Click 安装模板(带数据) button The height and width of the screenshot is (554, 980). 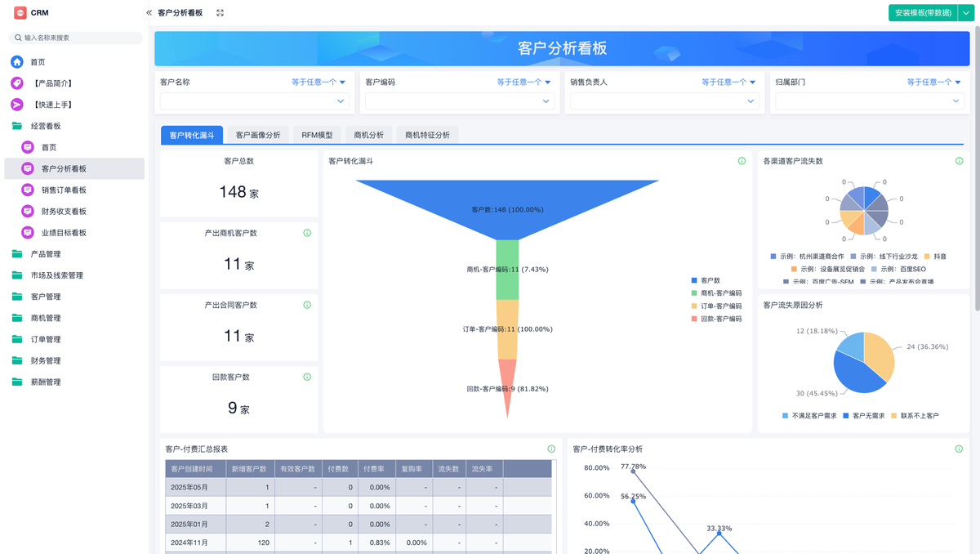923,13
